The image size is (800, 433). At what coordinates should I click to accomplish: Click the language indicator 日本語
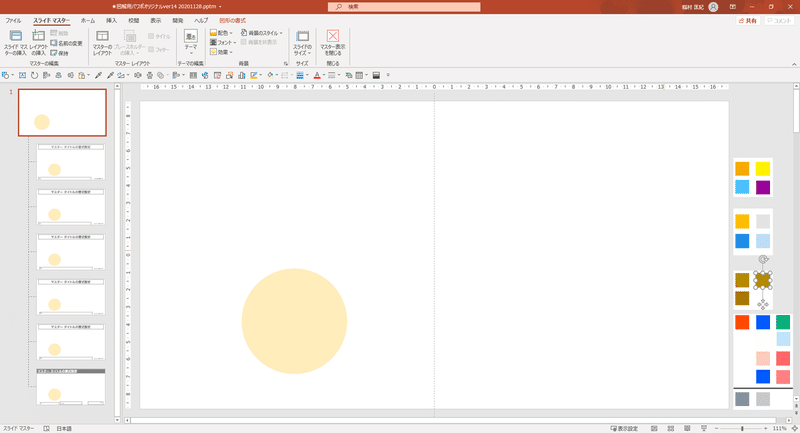point(64,428)
